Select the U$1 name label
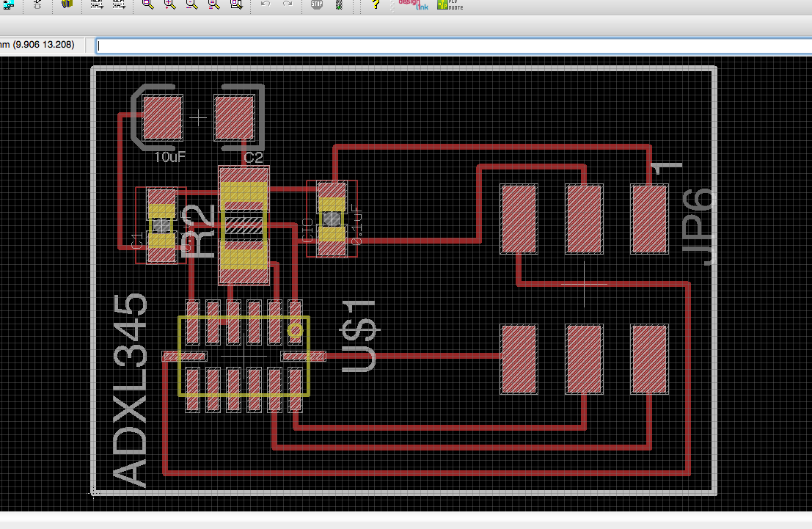Screen dimensions: 812x529 click(359, 336)
